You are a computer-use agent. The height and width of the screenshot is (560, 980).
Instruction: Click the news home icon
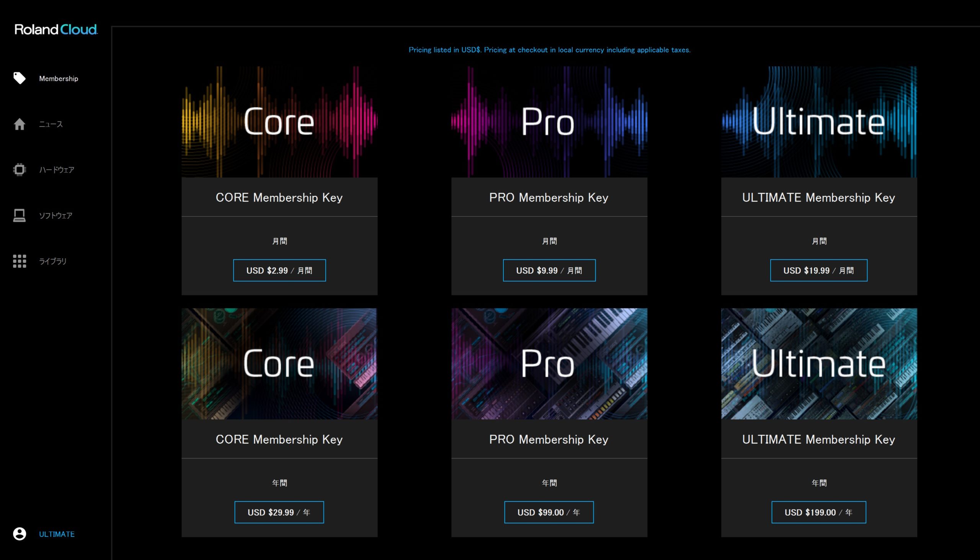coord(19,124)
